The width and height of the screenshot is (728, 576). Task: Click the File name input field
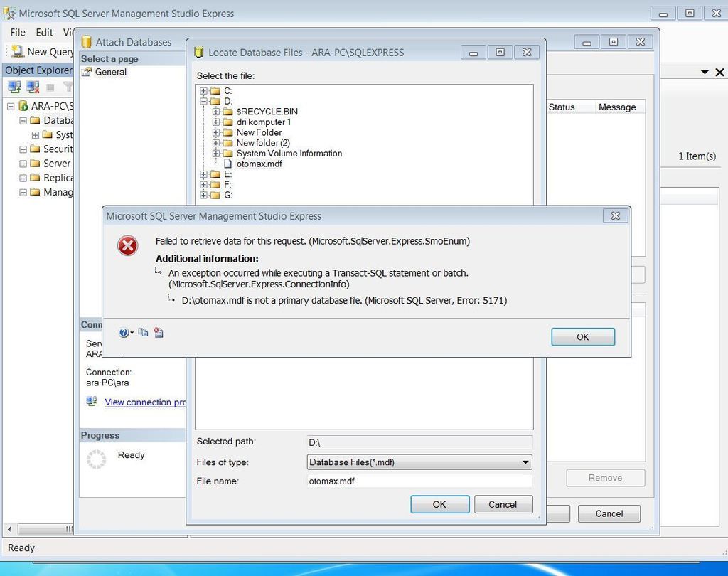pos(419,481)
